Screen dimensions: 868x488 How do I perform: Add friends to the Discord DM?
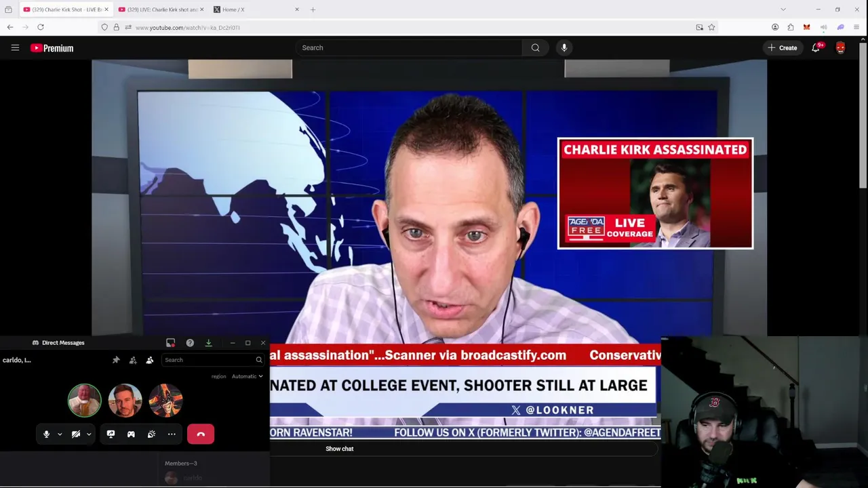coord(133,360)
